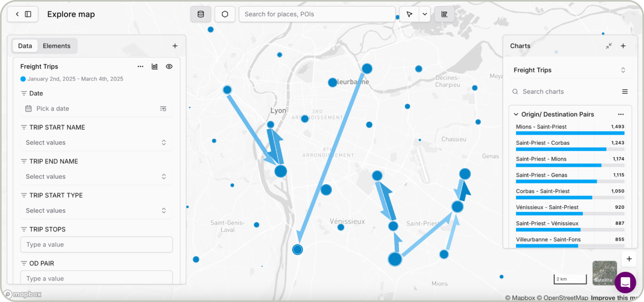Open Freight Trips chart icon

pos(155,66)
